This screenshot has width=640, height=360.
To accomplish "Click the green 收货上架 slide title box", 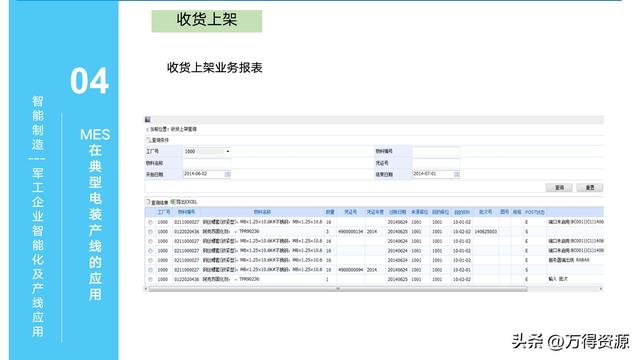I will coord(207,21).
